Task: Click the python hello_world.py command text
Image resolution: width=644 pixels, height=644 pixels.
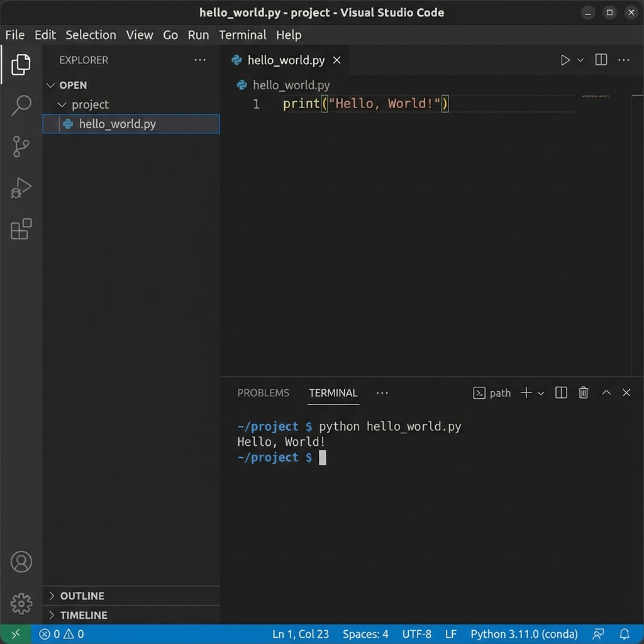Action: [390, 427]
